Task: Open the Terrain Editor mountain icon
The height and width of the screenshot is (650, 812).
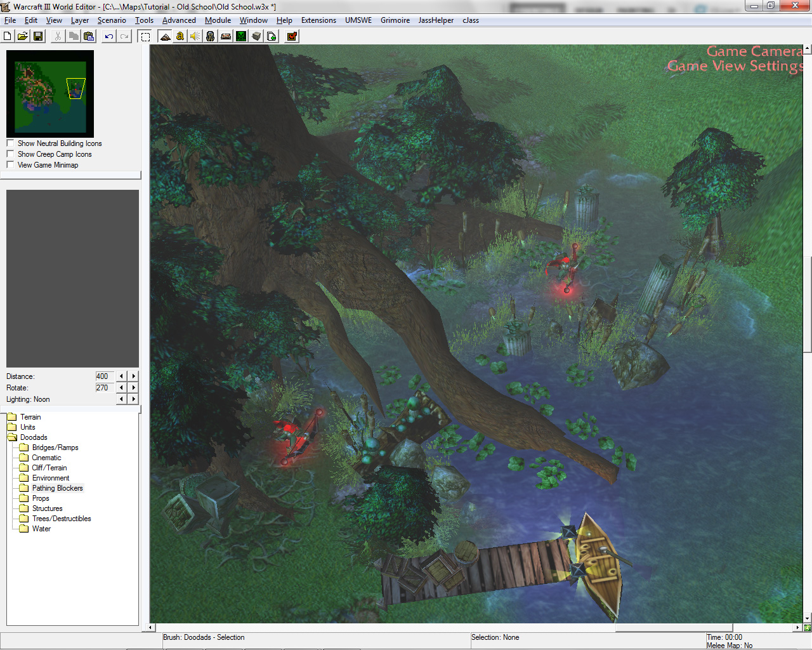Action: click(x=165, y=36)
